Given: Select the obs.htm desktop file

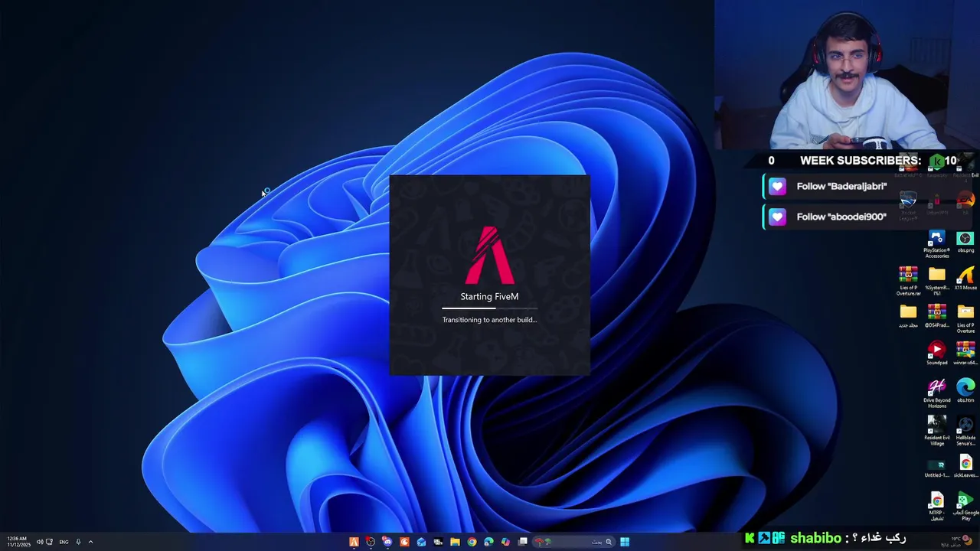Looking at the screenshot, I should pyautogui.click(x=965, y=390).
